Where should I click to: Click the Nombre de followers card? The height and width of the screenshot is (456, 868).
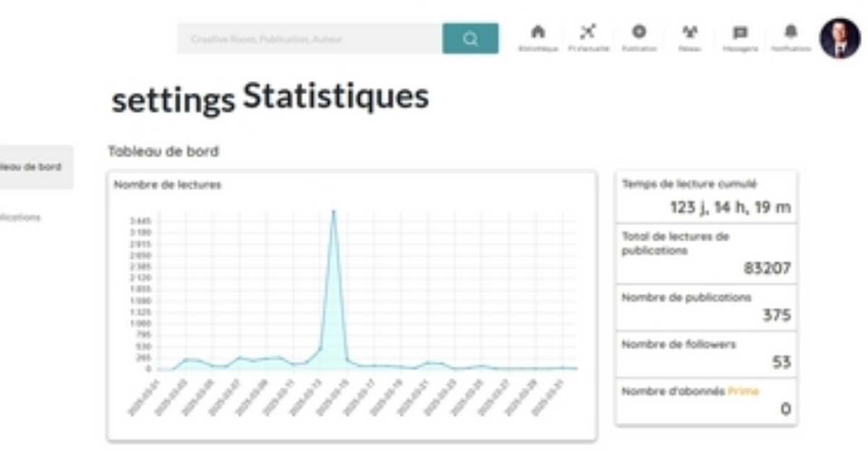[x=705, y=354]
